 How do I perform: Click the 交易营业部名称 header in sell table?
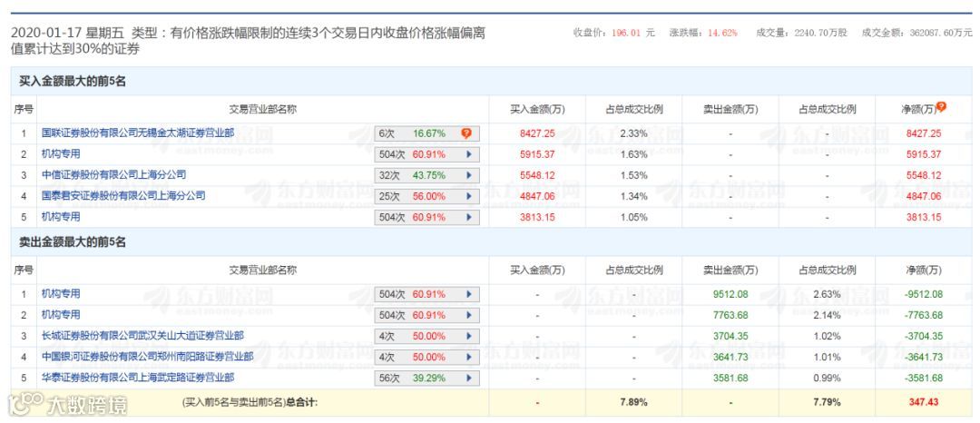[262, 271]
